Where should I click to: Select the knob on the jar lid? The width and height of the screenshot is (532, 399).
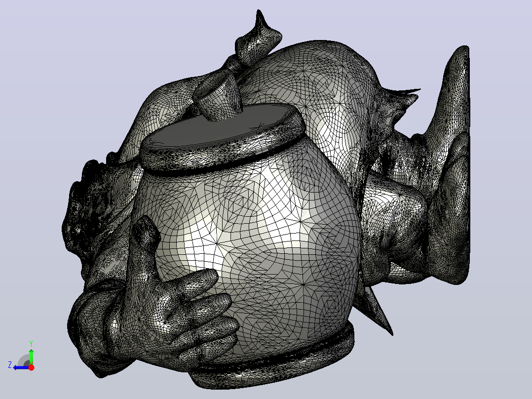(218, 96)
